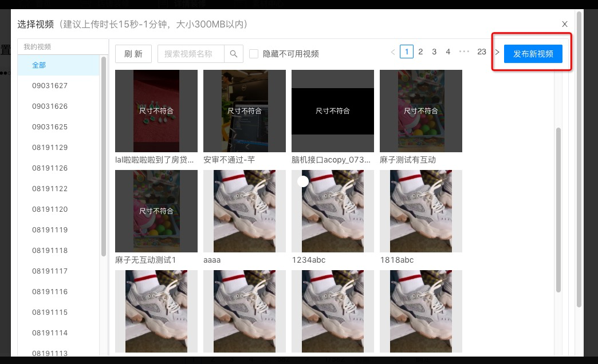The width and height of the screenshot is (598, 364).
Task: Click 刷新 button
Action: (133, 54)
